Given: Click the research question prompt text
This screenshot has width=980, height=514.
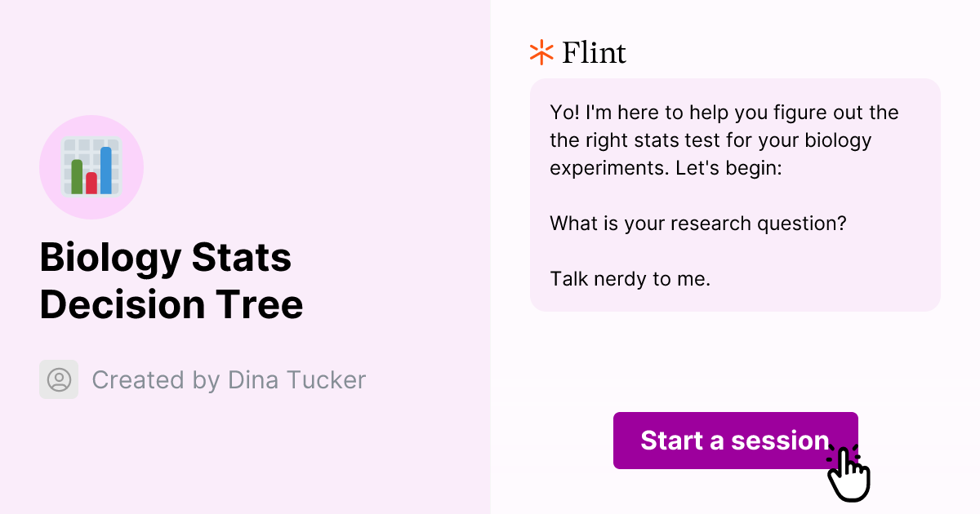Looking at the screenshot, I should (699, 223).
